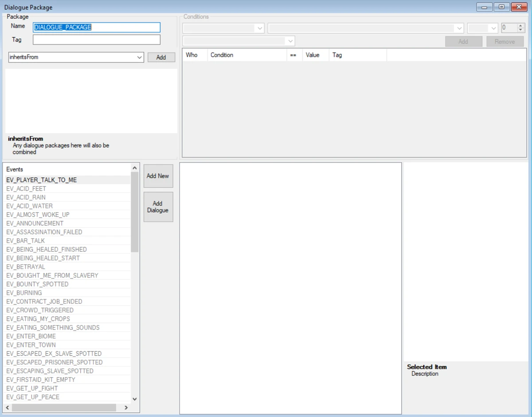Viewport: 532px width, 417px height.
Task: Select the EV_BOUNTY_SPOTTED event
Action: pyautogui.click(x=37, y=284)
